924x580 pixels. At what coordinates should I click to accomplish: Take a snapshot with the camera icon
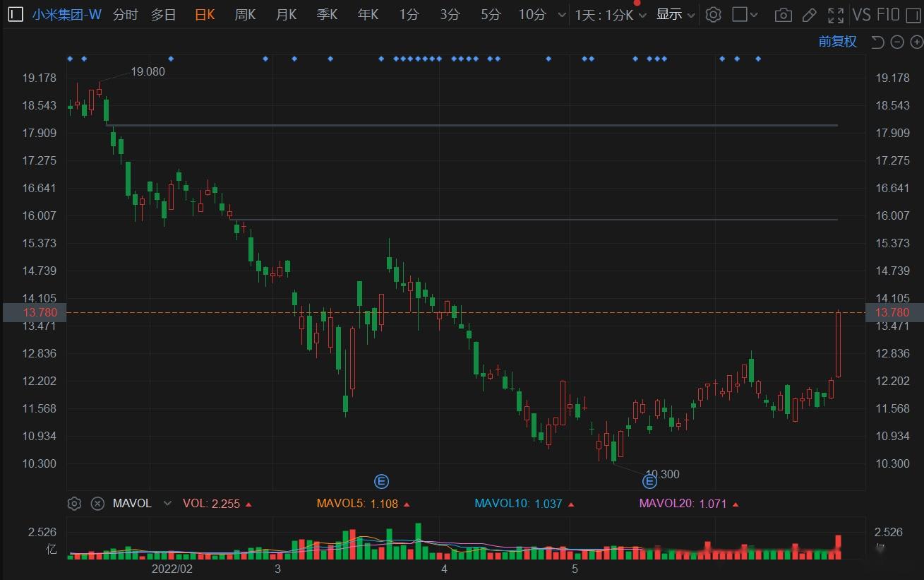click(783, 14)
